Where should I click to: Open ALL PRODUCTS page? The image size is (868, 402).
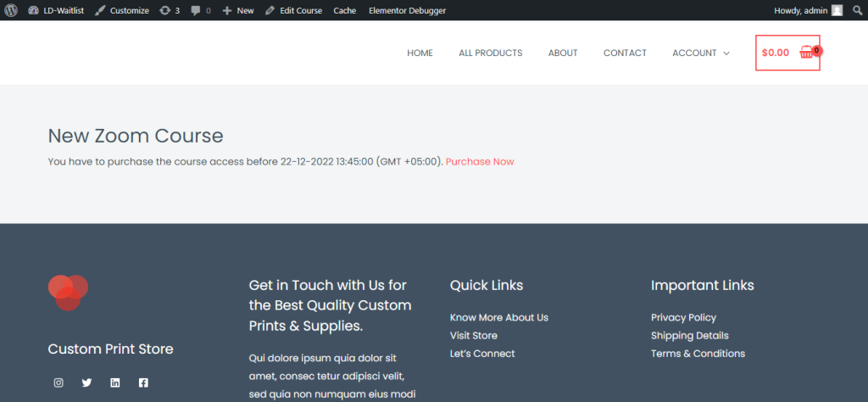tap(491, 53)
